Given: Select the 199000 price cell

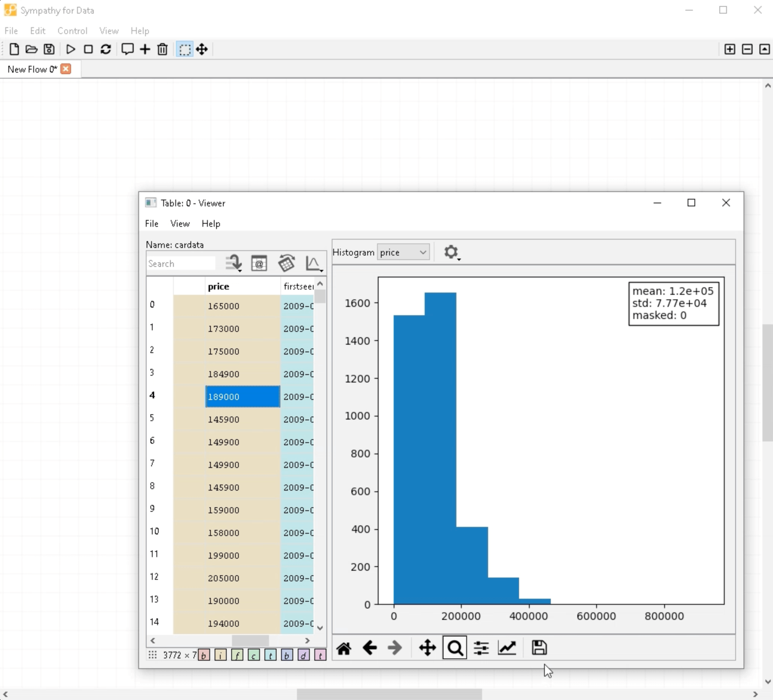Looking at the screenshot, I should click(243, 555).
